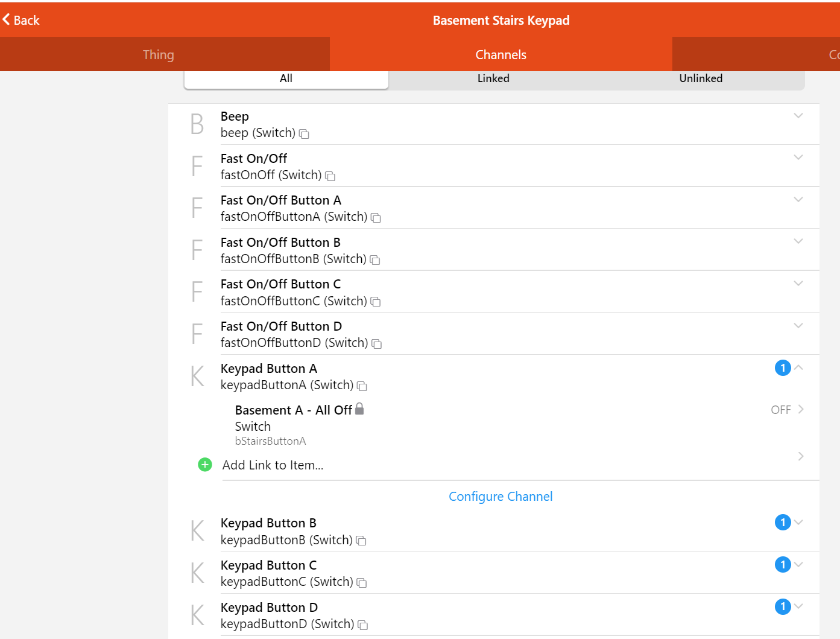Select the Fast On/Off Button A title
Image resolution: width=840 pixels, height=639 pixels.
(281, 200)
